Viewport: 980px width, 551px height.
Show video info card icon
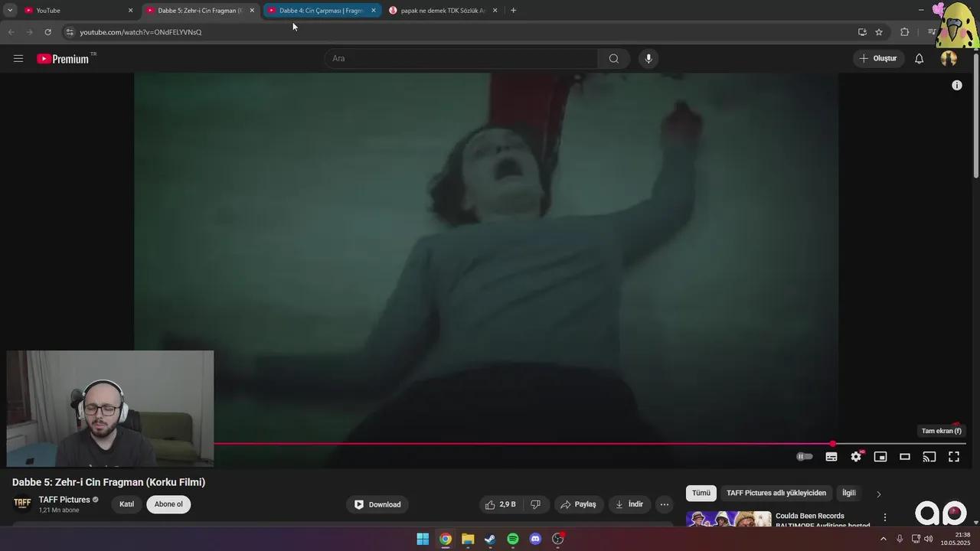coord(956,85)
